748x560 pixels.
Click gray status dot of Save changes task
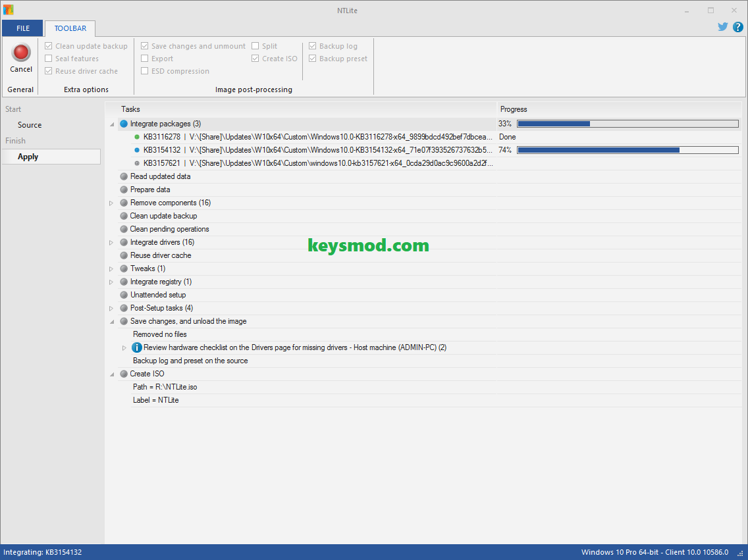124,321
